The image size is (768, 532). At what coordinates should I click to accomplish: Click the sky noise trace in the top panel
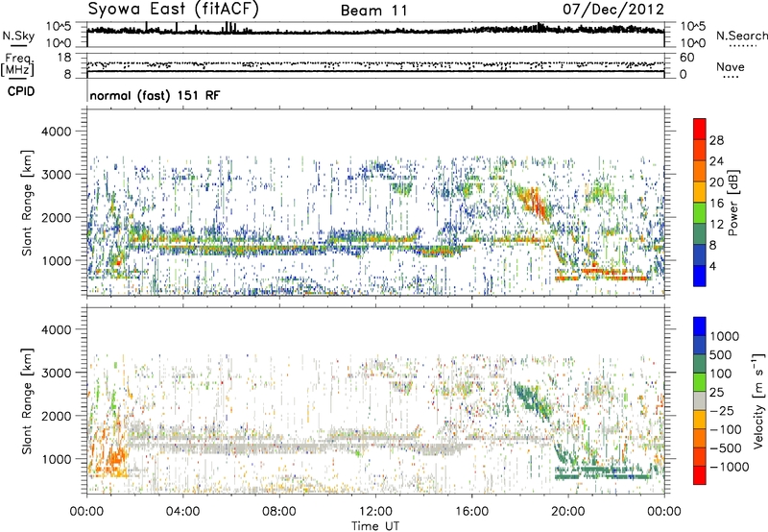click(x=375, y=31)
